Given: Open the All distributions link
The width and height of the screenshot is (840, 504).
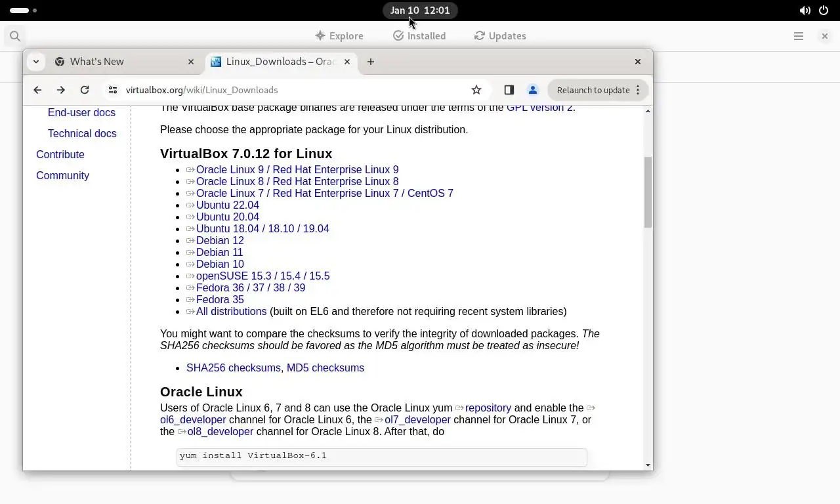Looking at the screenshot, I should click(x=231, y=311).
